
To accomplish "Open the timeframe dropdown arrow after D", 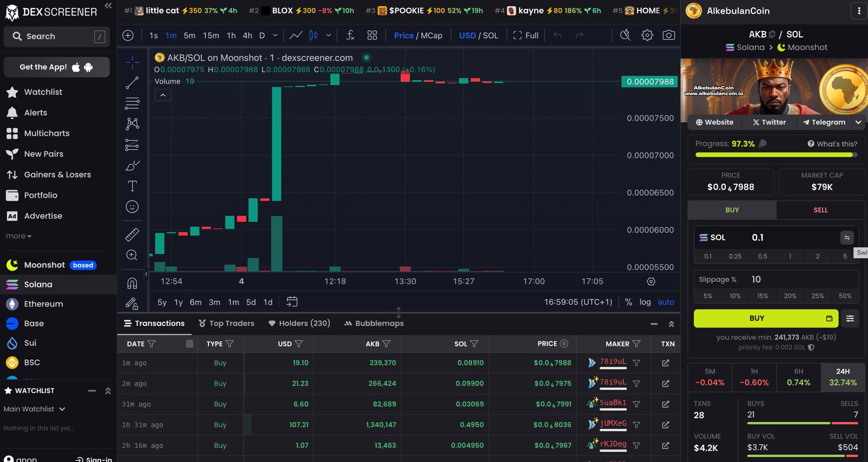I will [x=275, y=35].
